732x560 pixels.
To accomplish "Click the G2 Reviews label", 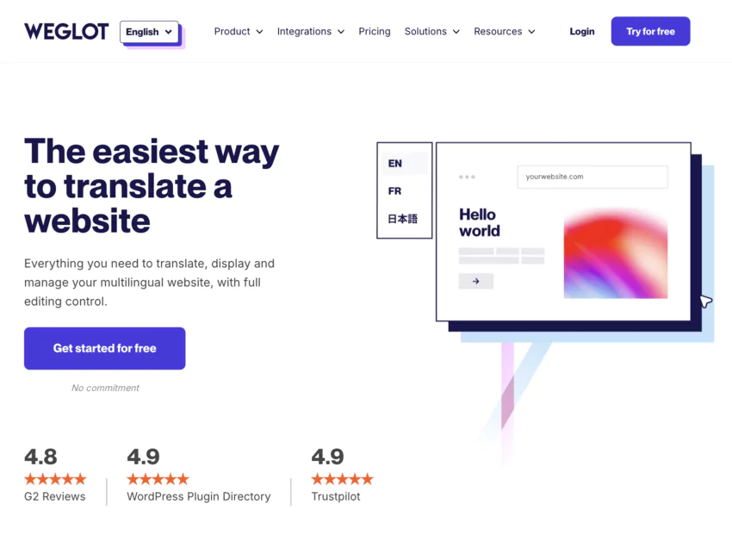I will coord(54,496).
